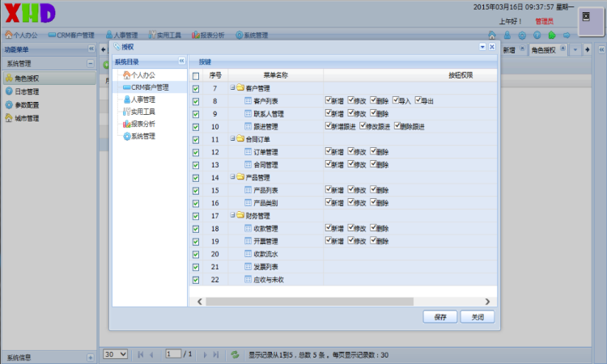This screenshot has width=607, height=364.
Task: Click the home icon in top-right toolbar
Action: coord(491,36)
